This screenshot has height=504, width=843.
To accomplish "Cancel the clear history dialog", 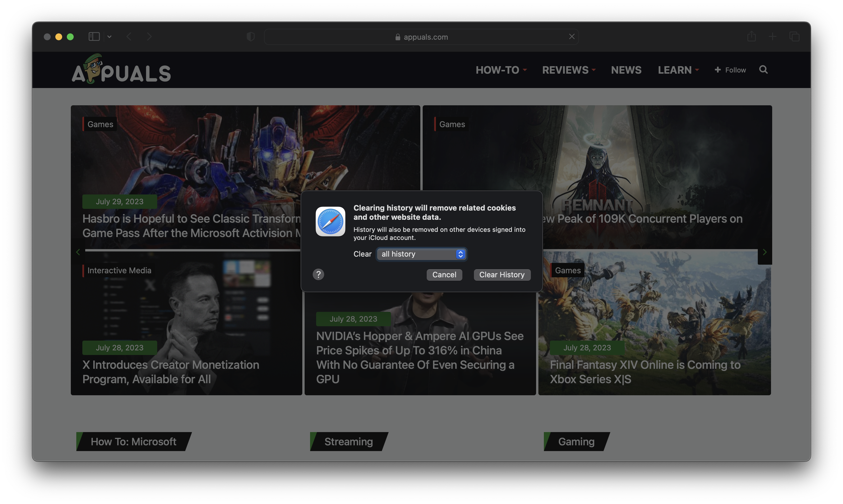I will [x=444, y=275].
